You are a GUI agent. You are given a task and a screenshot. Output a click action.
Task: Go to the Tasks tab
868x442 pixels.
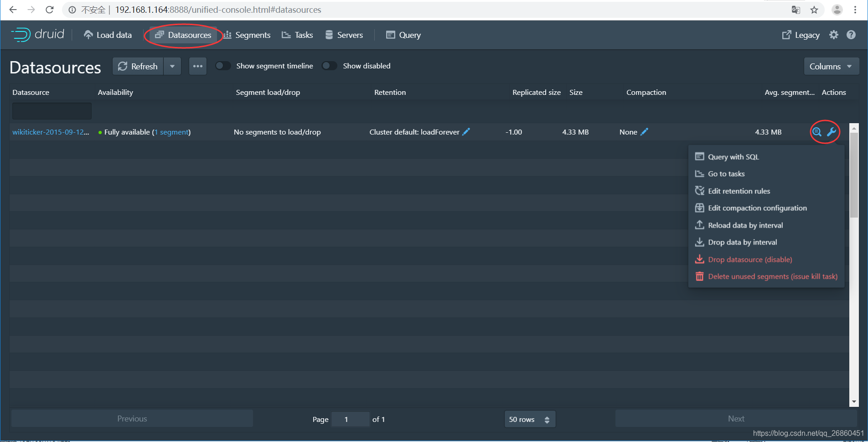[297, 35]
